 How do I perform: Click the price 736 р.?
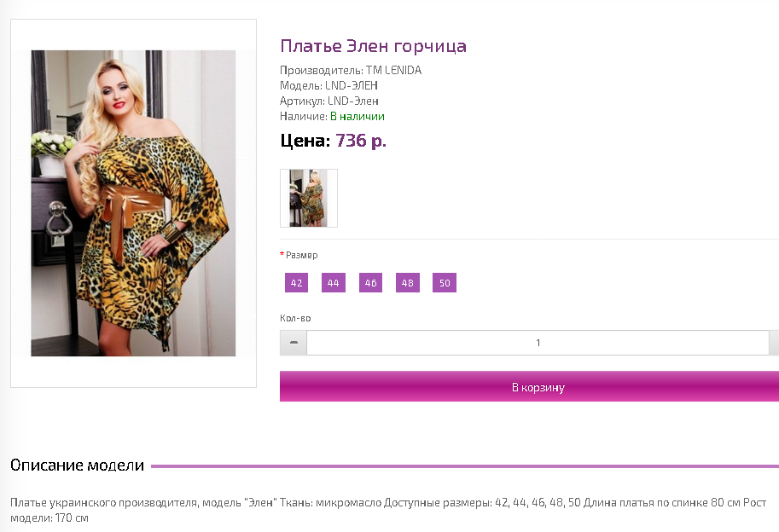click(361, 141)
